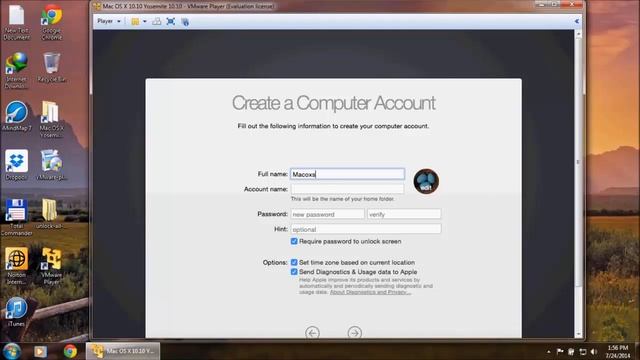Expand the power options dropdown arrow

[144, 22]
